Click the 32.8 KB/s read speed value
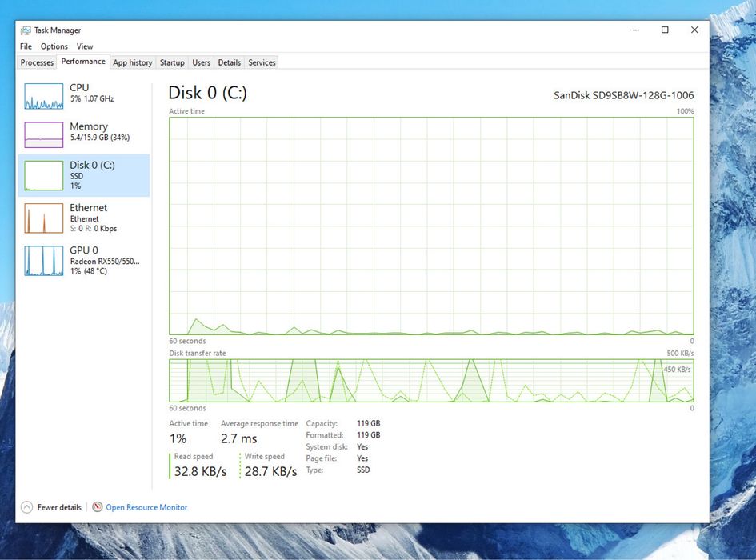 click(x=201, y=471)
